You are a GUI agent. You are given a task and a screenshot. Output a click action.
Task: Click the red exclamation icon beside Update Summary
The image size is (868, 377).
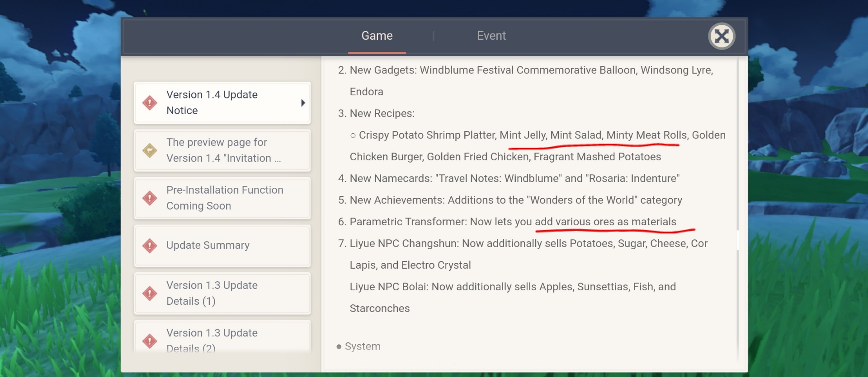coord(150,246)
